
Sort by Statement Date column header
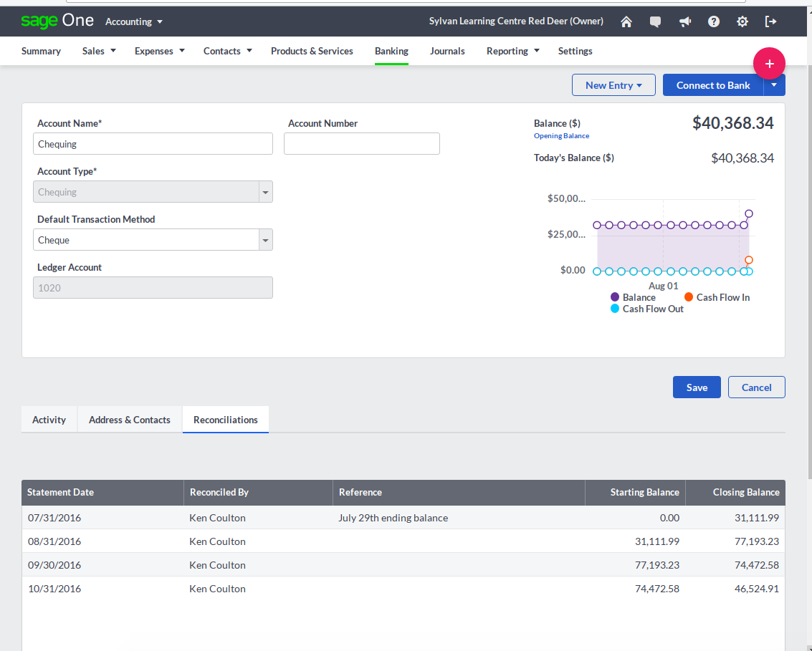(102, 492)
